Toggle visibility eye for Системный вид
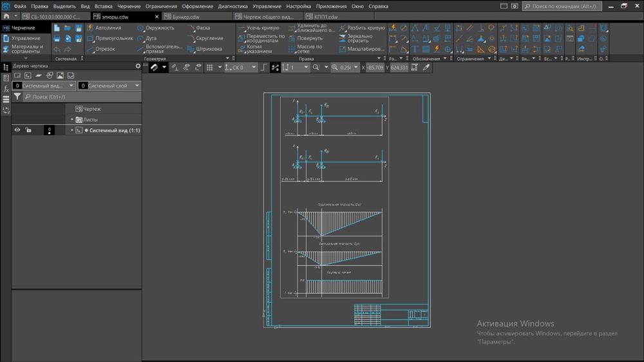Screen dimensions: 644x362 (17, 130)
